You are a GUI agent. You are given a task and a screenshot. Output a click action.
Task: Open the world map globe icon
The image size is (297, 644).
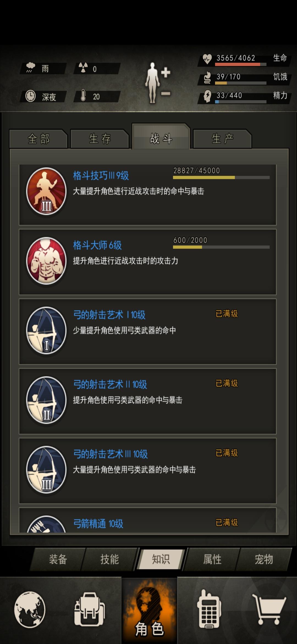coord(30,609)
